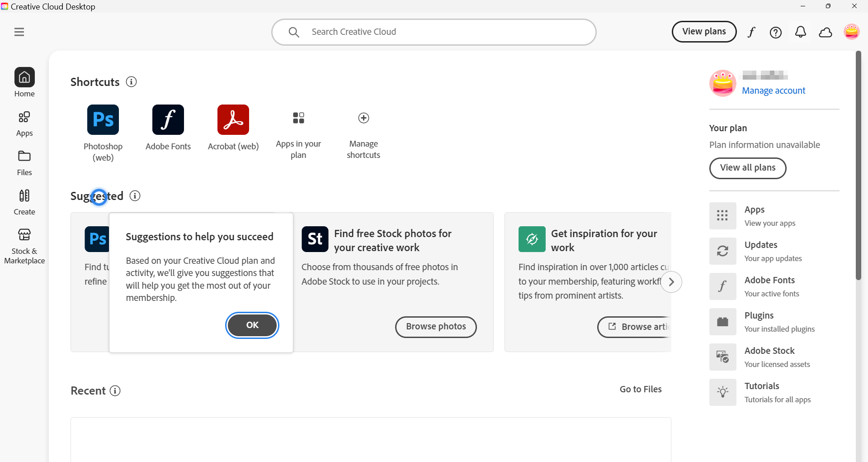The width and height of the screenshot is (868, 462).
Task: Launch Adobe Fonts from Shortcuts
Action: click(168, 120)
